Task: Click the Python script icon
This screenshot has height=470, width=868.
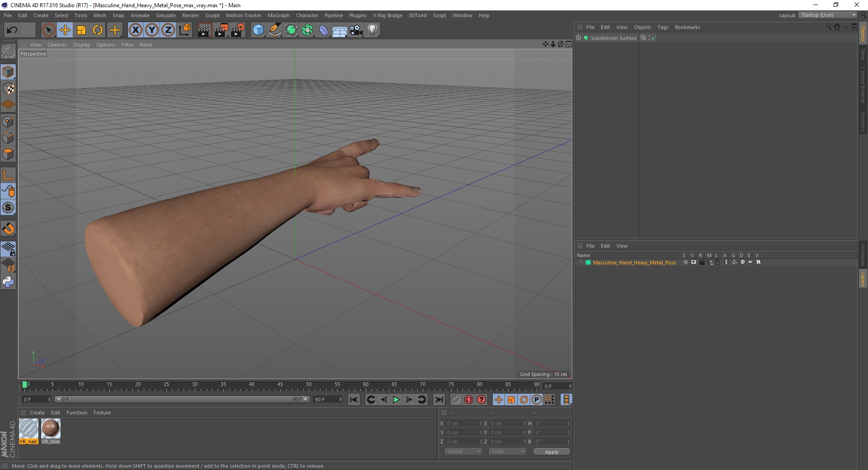Action: coord(8,282)
